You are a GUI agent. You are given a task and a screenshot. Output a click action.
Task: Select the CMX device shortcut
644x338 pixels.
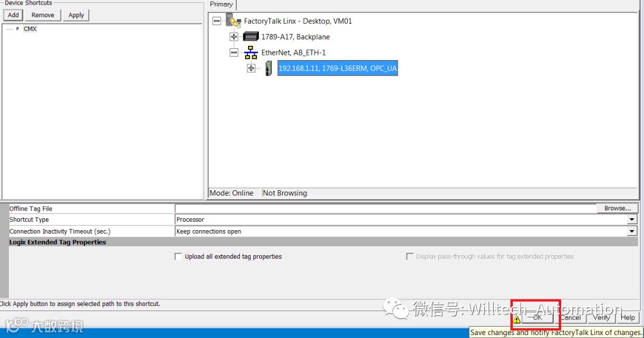click(30, 29)
